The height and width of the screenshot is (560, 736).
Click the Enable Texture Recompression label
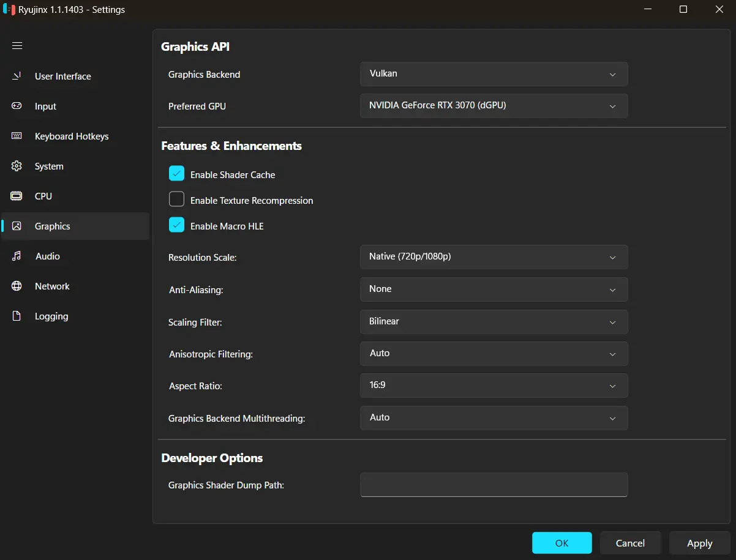point(252,201)
